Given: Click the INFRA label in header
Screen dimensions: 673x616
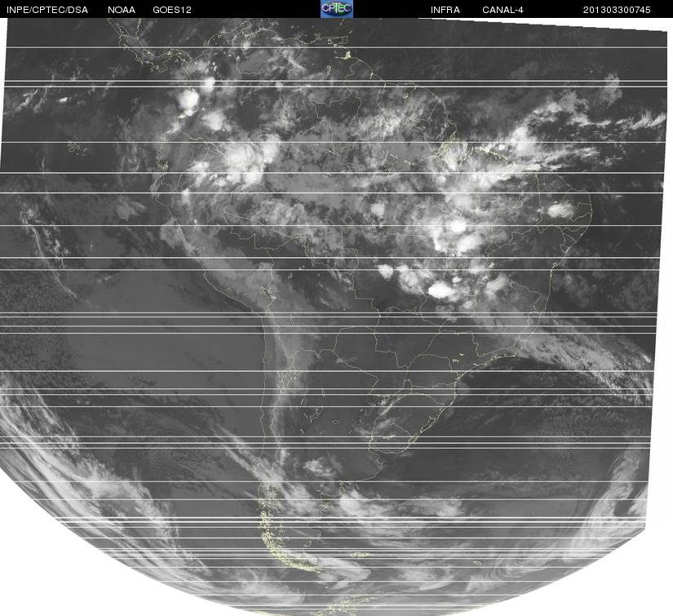Looking at the screenshot, I should click(445, 10).
